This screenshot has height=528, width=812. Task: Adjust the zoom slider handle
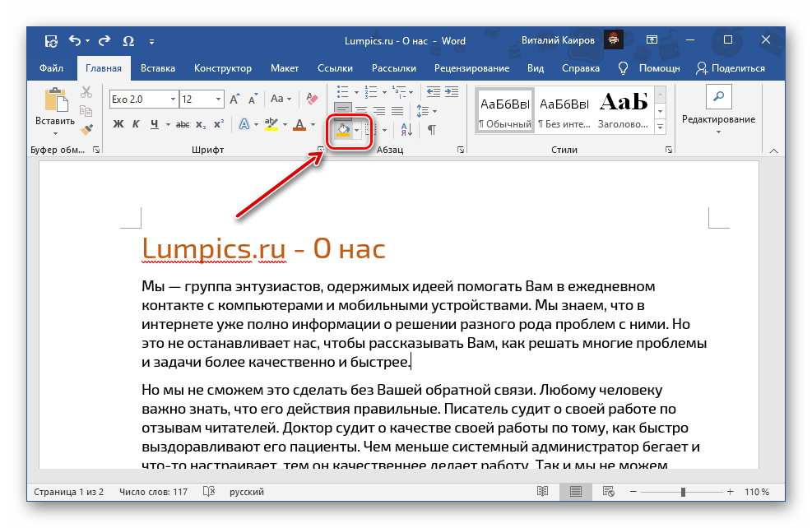click(x=683, y=492)
